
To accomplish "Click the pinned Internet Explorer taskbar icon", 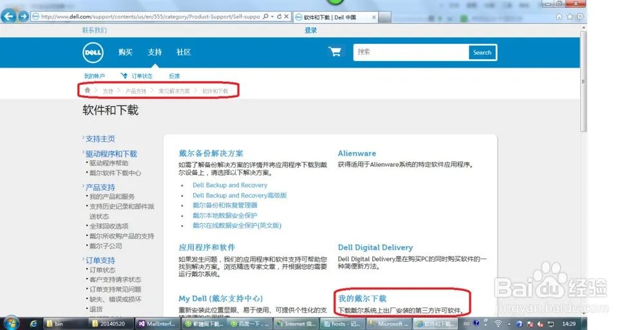I will tap(33, 324).
